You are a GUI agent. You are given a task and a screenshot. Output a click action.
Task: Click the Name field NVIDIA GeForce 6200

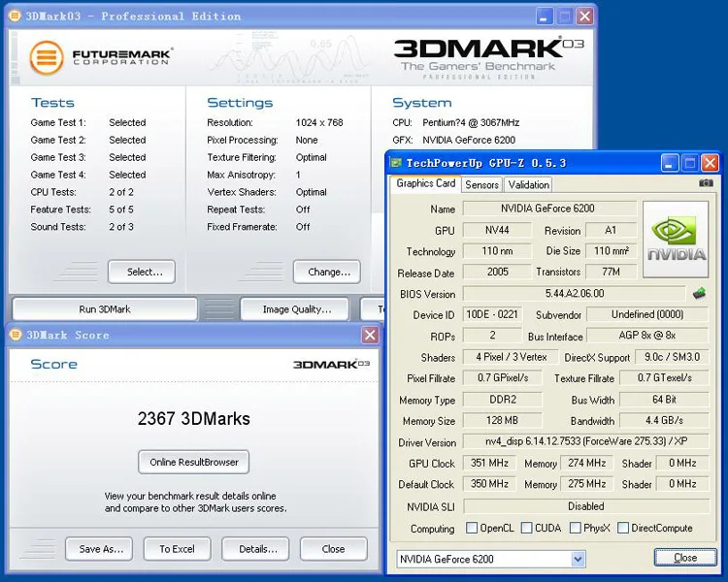[x=549, y=209]
